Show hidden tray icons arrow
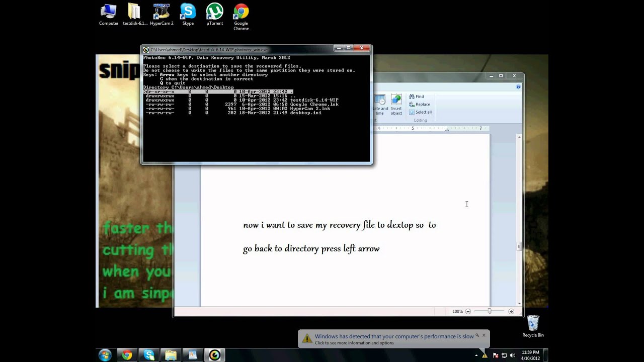This screenshot has width=644, height=362. pos(476,355)
